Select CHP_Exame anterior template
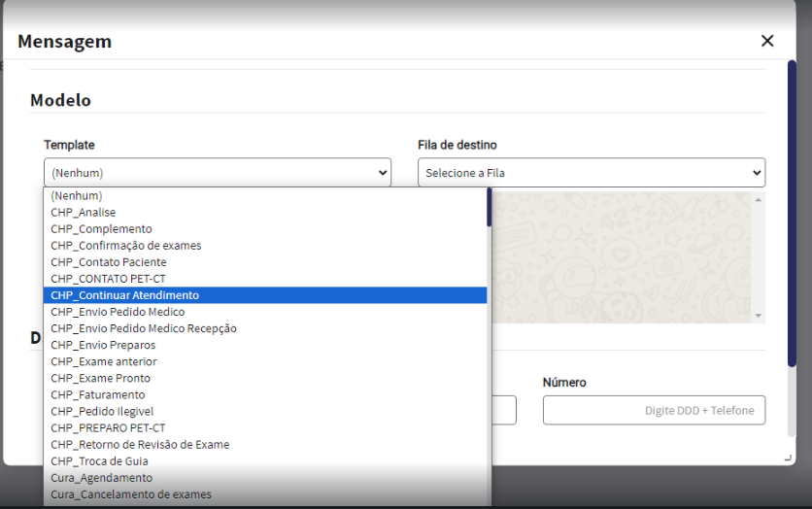The height and width of the screenshot is (509, 812). 265,361
